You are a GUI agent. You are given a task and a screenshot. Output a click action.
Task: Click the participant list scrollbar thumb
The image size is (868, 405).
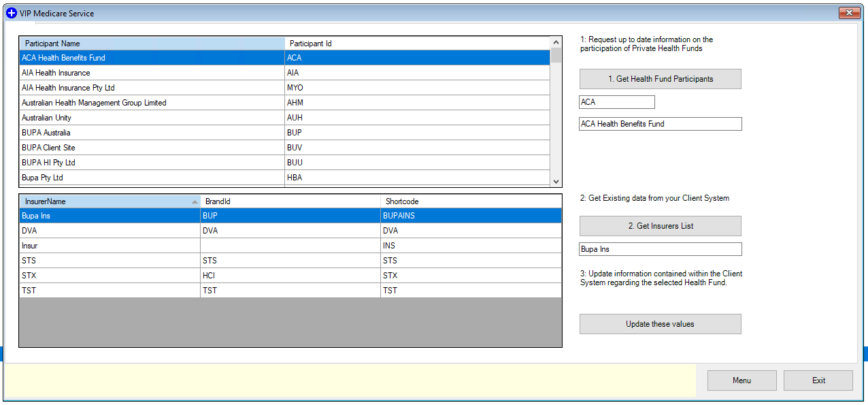(556, 55)
